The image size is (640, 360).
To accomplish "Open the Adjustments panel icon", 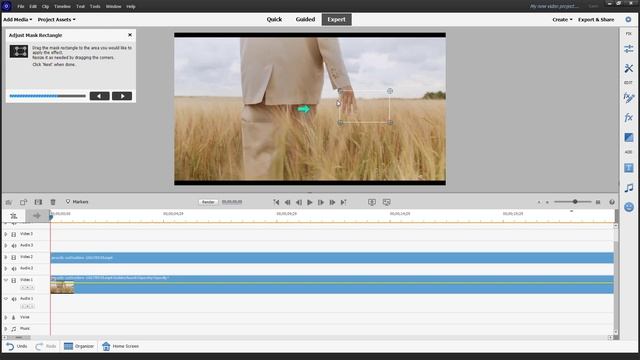I will tap(629, 49).
